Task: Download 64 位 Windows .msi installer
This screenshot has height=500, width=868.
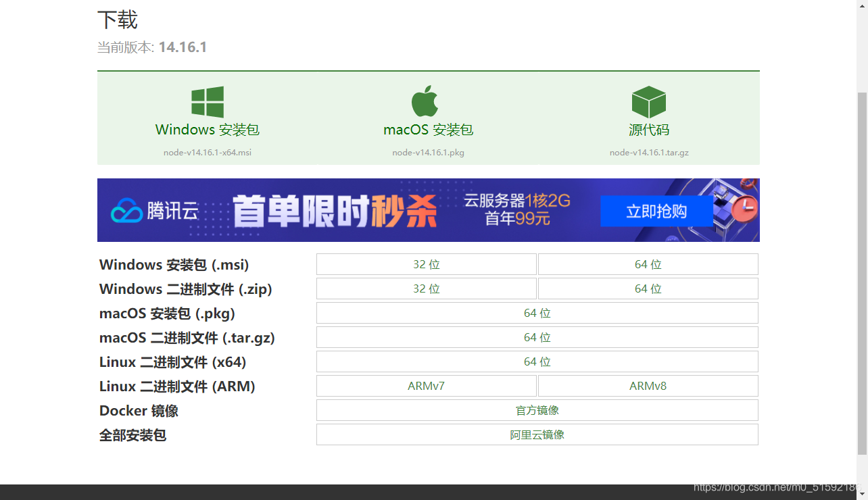Action: [x=648, y=264]
